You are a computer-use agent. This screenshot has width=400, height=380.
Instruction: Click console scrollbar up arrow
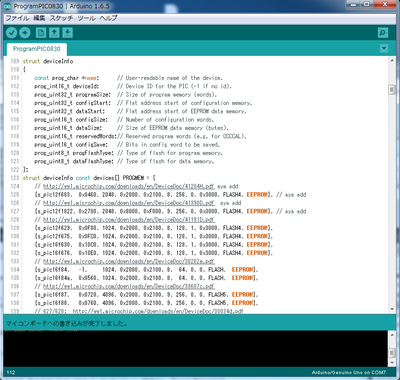(x=392, y=335)
